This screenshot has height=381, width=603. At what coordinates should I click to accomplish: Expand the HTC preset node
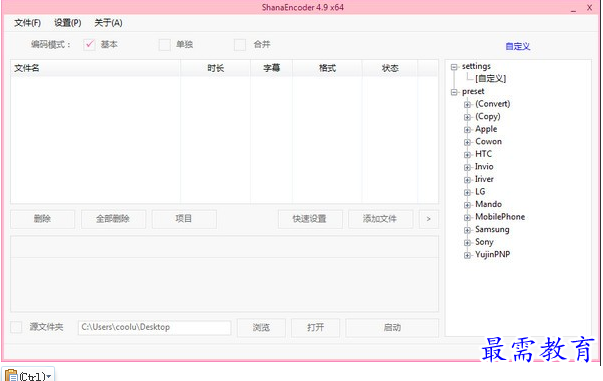pos(467,155)
